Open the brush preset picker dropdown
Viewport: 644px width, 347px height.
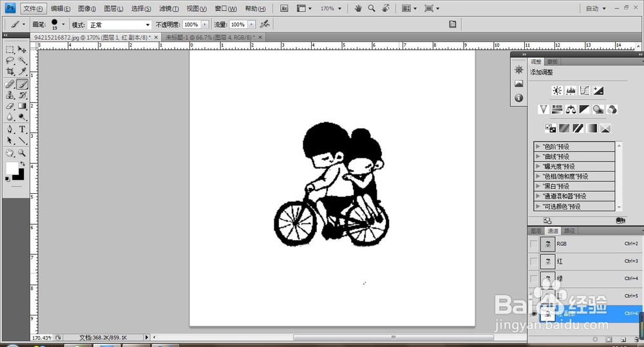(x=63, y=24)
